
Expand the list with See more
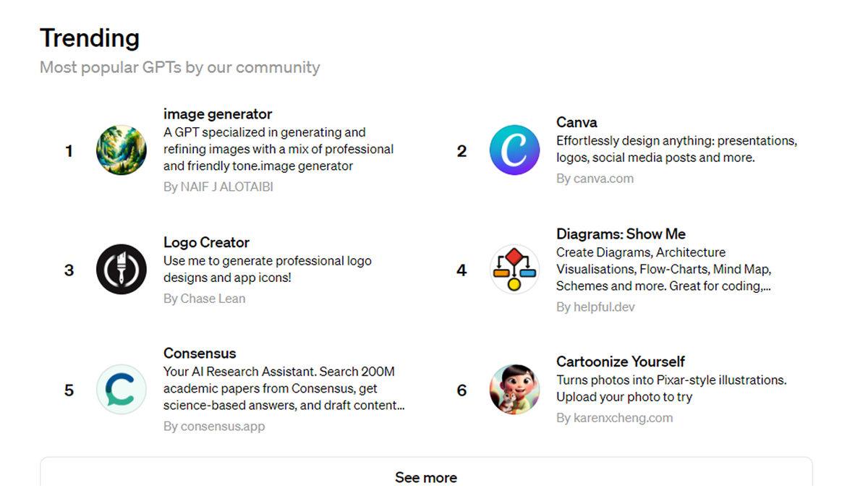pyautogui.click(x=426, y=477)
